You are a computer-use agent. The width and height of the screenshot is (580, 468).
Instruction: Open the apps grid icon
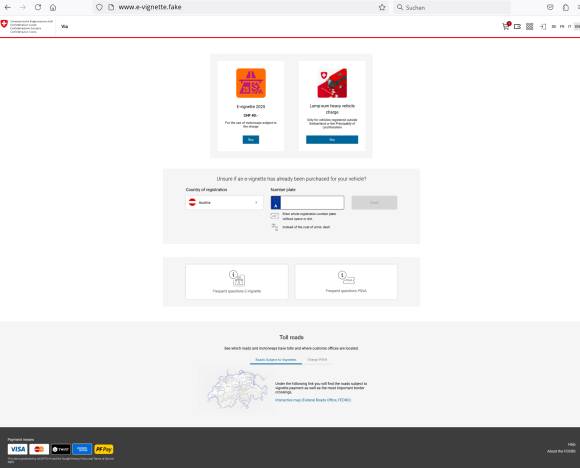[x=530, y=27]
